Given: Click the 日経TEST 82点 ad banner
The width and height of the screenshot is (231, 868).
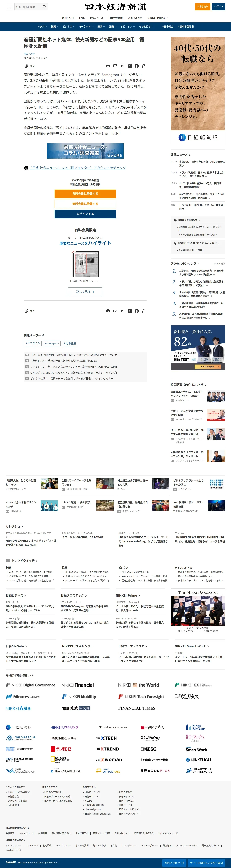Looking at the screenshot, I should click(x=198, y=348).
